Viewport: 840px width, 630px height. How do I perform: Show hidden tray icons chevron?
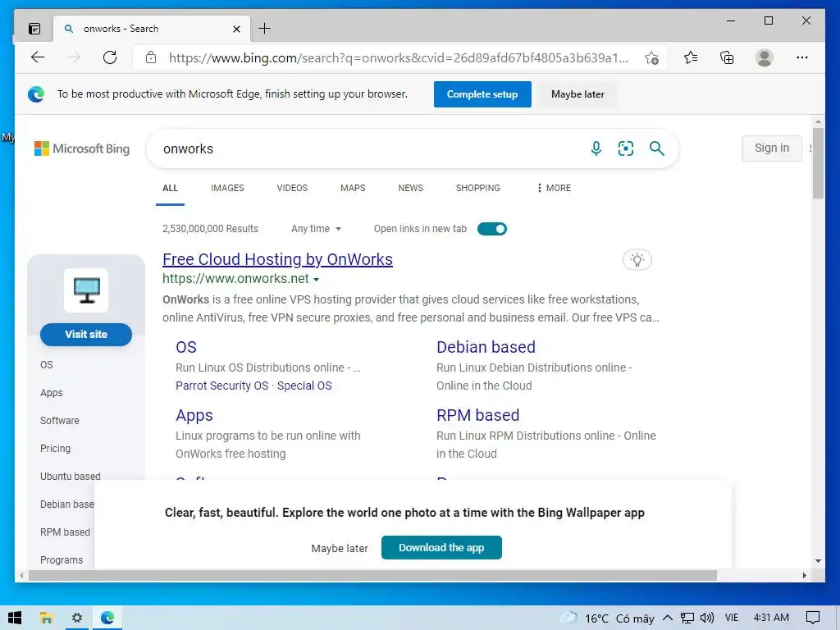coord(668,618)
